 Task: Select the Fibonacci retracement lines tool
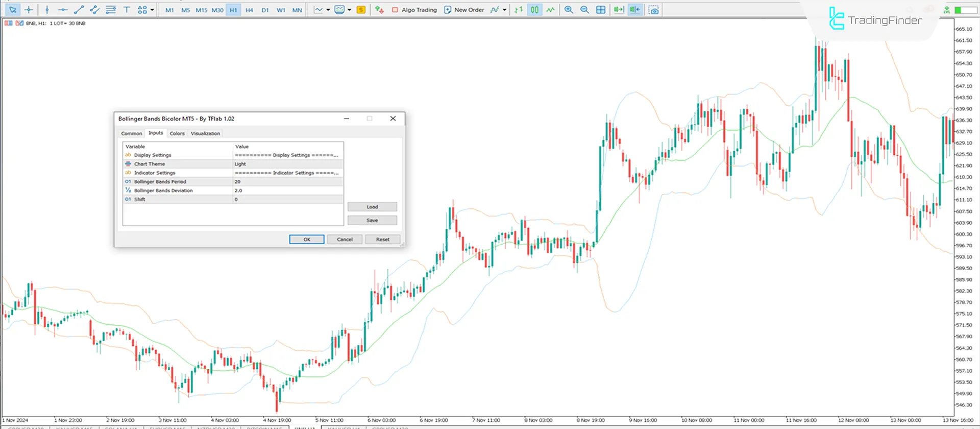110,10
